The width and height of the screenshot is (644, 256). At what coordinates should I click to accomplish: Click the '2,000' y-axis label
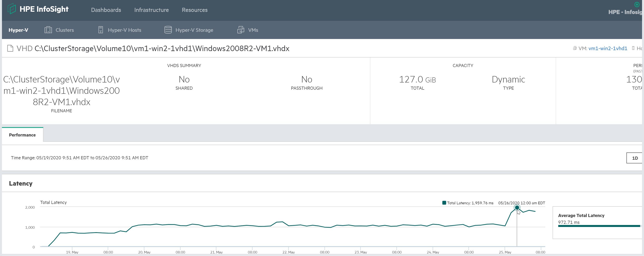30,207
